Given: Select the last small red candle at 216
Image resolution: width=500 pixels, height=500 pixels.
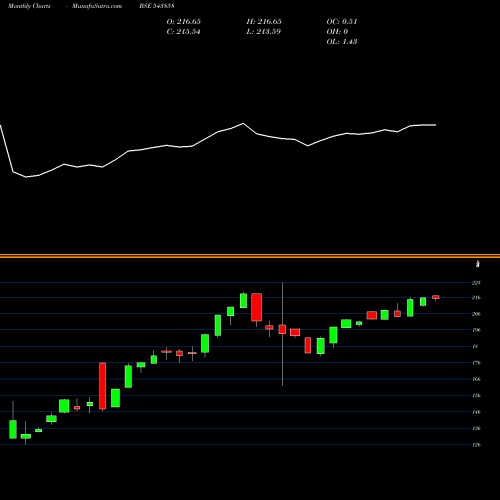Looking at the screenshot, I should [436, 297].
